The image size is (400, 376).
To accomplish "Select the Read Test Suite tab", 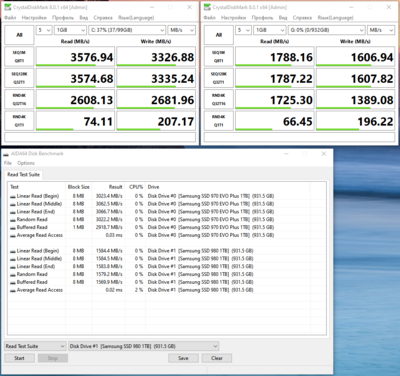I will 23,174.
